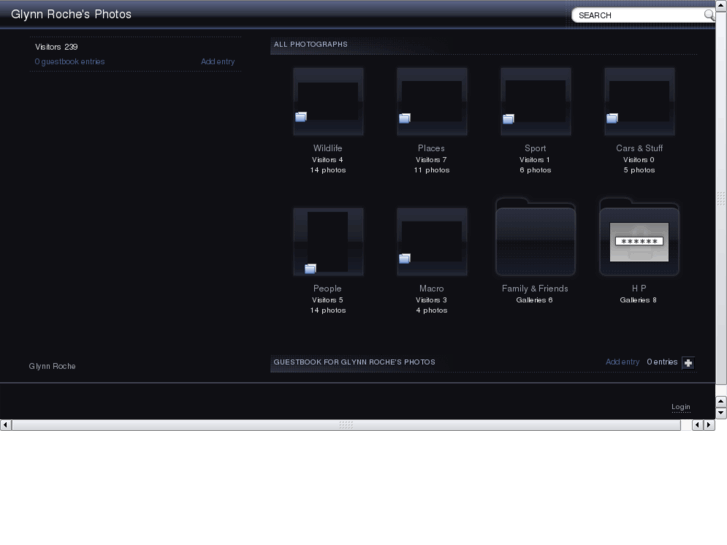Click the People gallery title link
This screenshot has width=727, height=545.
[327, 289]
